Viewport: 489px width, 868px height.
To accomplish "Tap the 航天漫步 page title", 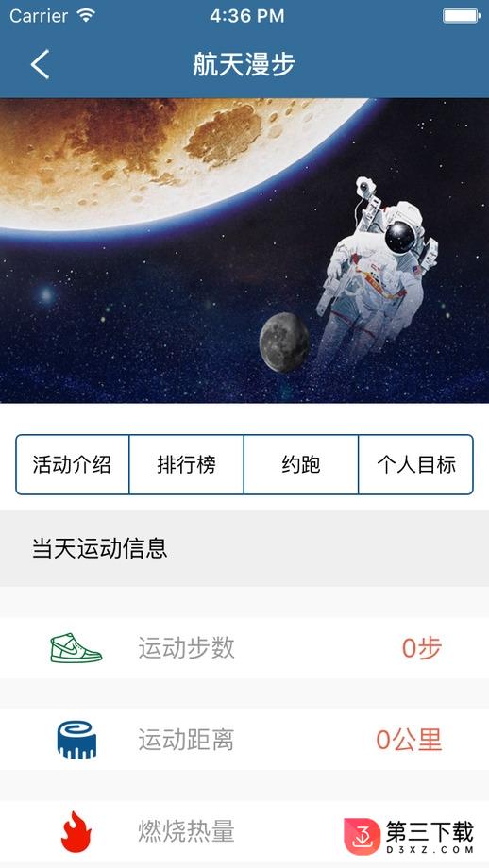I will [244, 64].
